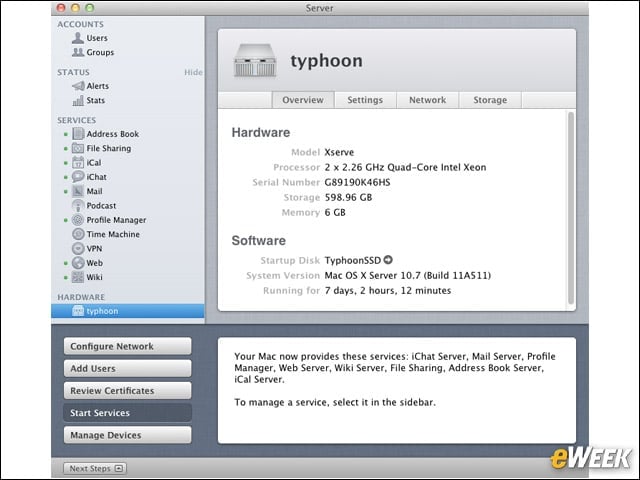Switch to the Settings tab
Viewport: 640px width, 480px height.
pos(365,100)
